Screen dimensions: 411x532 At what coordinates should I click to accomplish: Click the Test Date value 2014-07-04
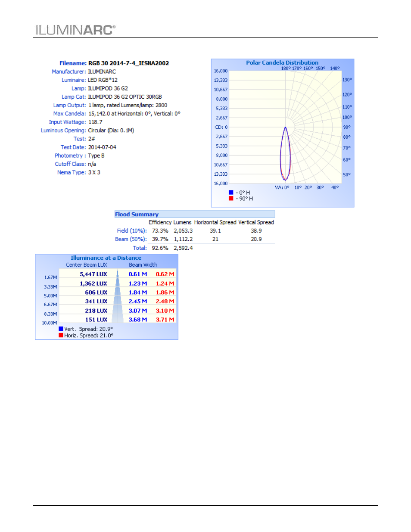[x=102, y=147]
